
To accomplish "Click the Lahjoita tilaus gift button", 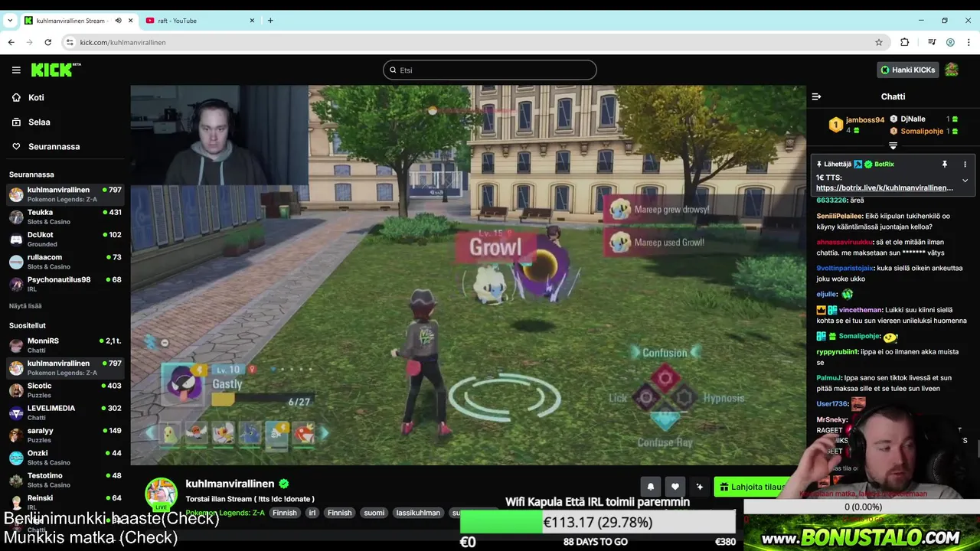I will 753,487.
